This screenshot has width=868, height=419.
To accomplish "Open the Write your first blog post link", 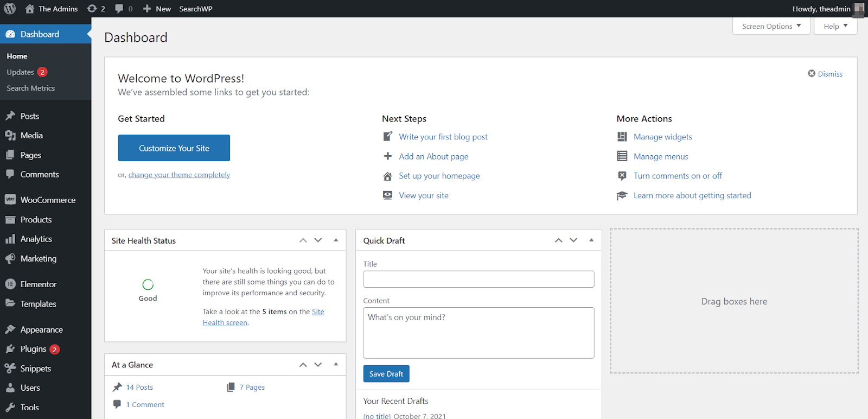I will 443,137.
